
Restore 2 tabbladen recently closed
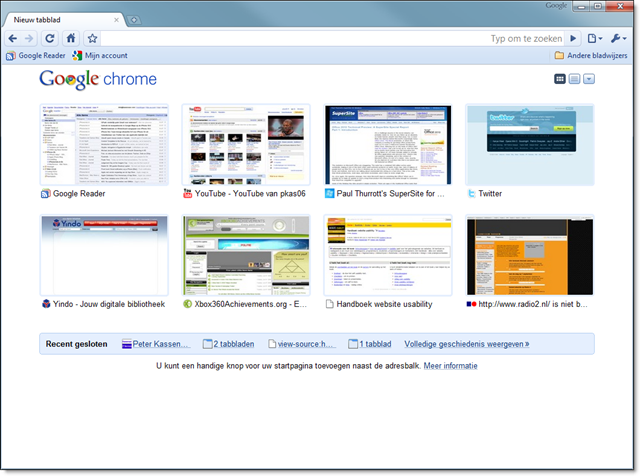(234, 344)
